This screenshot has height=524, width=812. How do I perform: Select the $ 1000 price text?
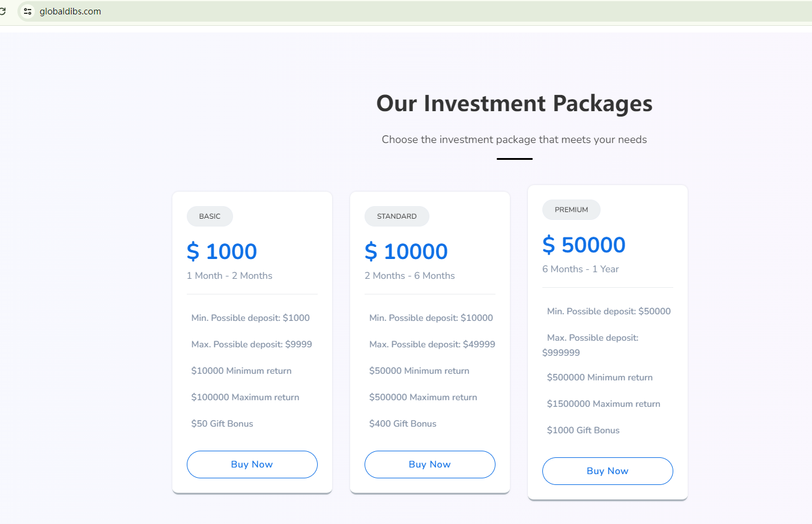222,252
